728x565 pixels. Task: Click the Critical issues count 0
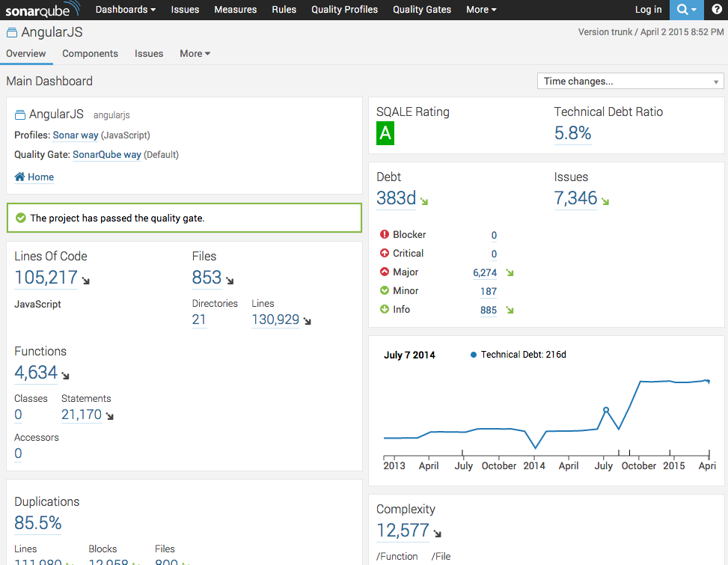[494, 254]
